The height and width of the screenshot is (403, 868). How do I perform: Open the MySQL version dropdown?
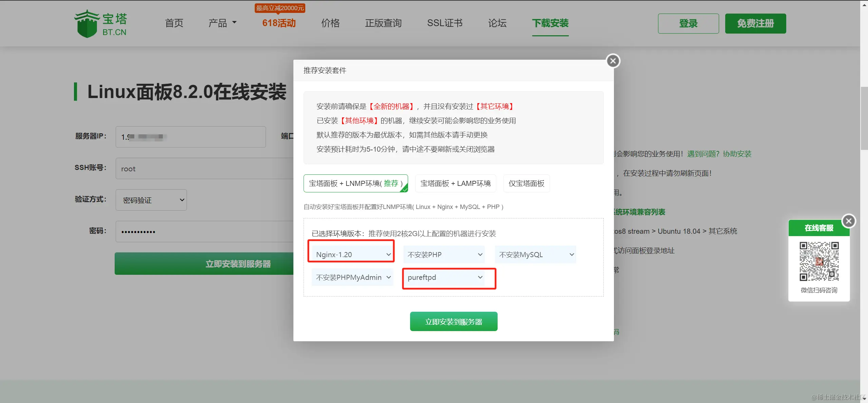[536, 254]
